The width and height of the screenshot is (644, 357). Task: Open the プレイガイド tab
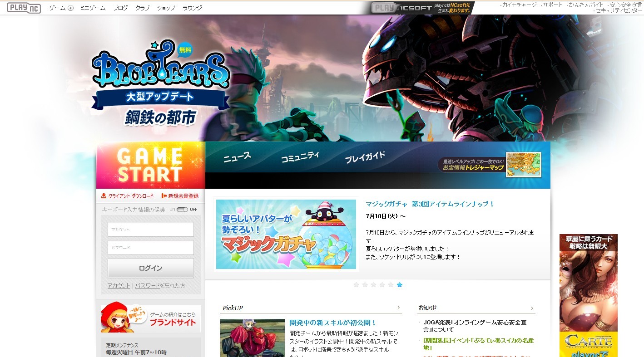[365, 157]
